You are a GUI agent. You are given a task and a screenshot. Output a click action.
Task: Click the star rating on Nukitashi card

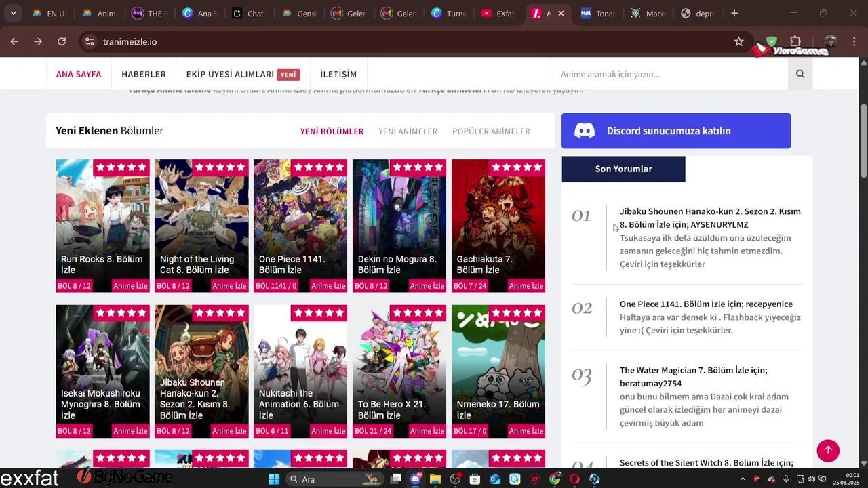(x=319, y=313)
